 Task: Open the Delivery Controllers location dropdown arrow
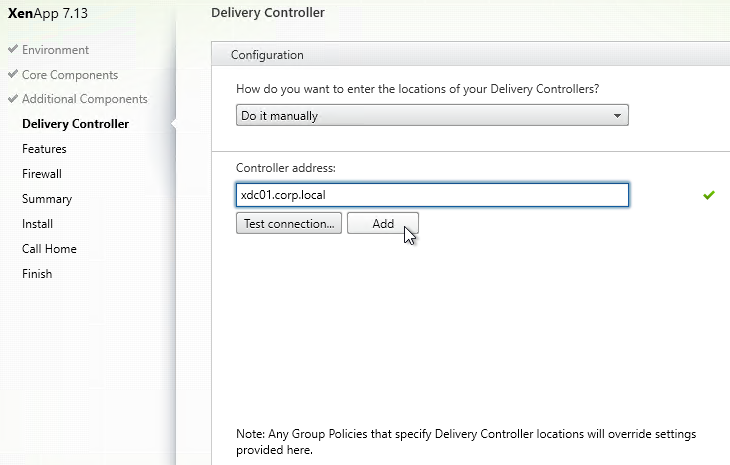coord(617,115)
